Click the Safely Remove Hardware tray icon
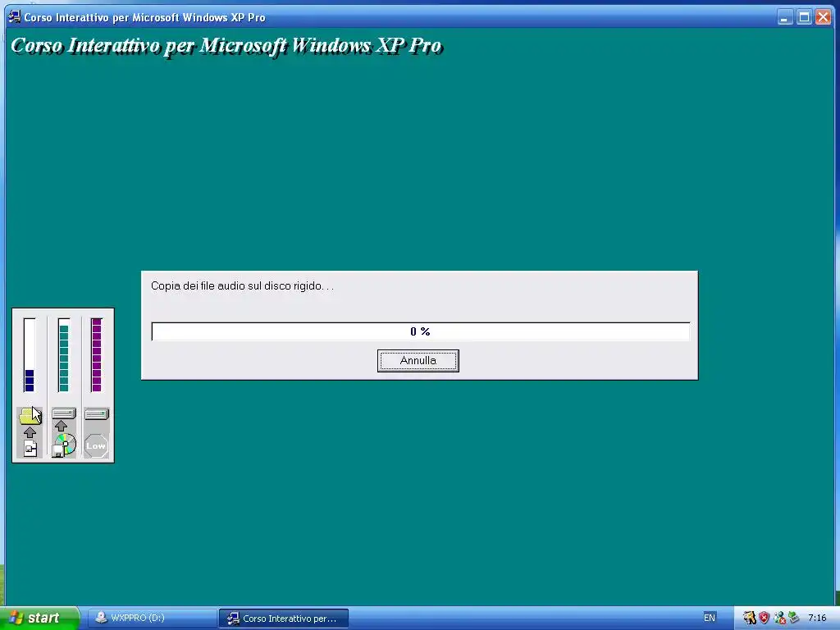The image size is (840, 630). [793, 618]
